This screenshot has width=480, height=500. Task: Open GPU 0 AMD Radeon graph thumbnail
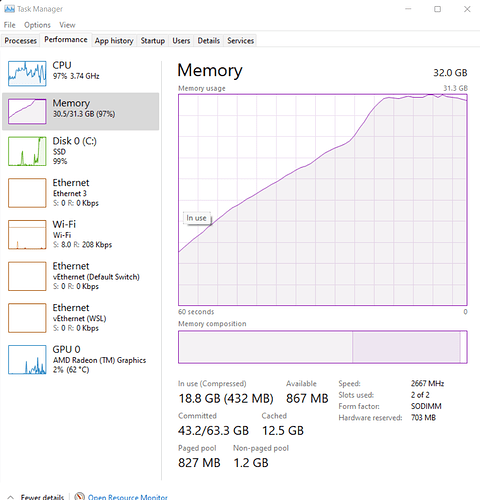tap(27, 360)
